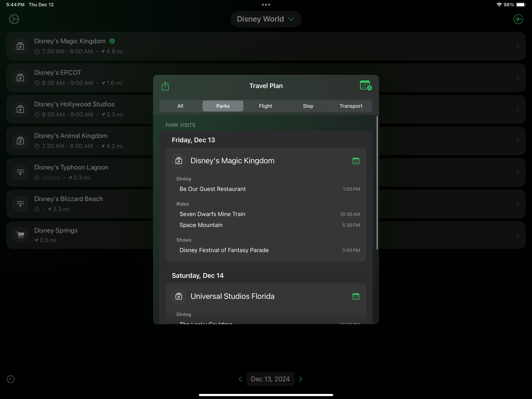Go to next day with right arrow

300,379
